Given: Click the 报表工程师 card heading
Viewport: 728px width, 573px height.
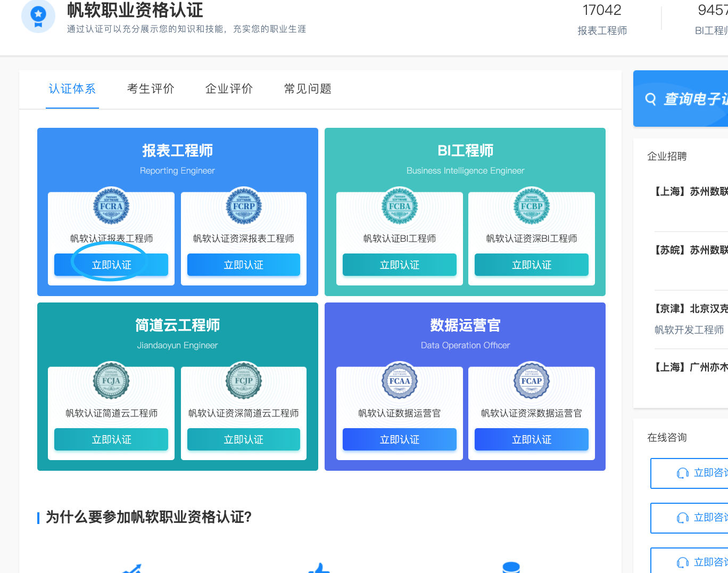Looking at the screenshot, I should tap(178, 151).
